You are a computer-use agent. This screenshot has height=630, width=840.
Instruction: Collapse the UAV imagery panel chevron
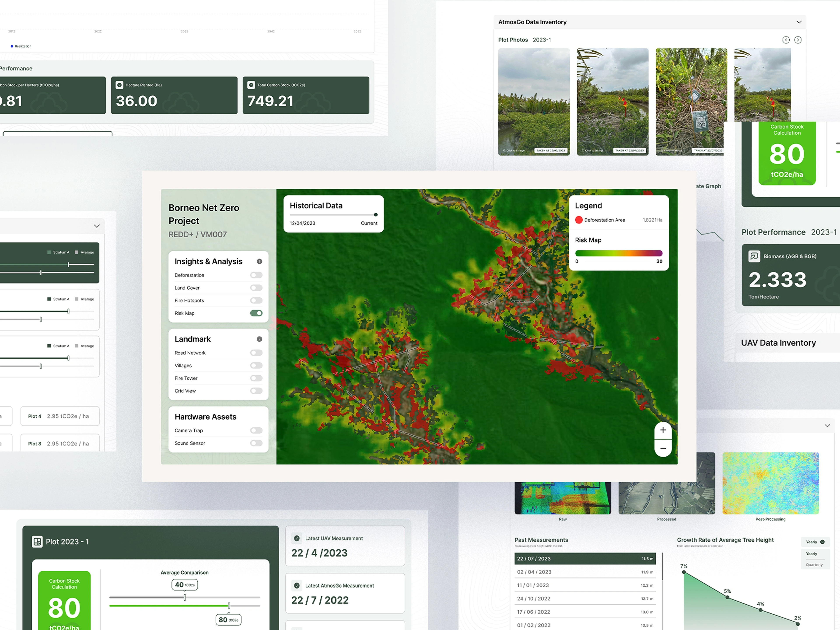click(827, 426)
